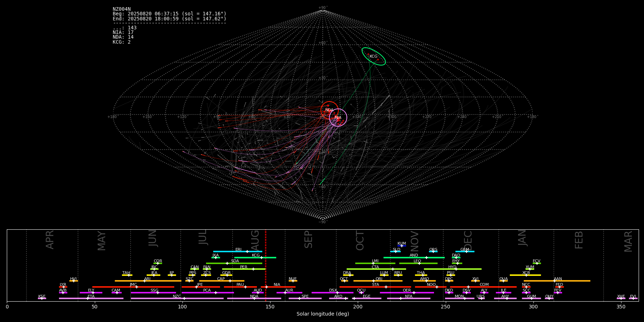Click the red dashed current solar longitude line
This screenshot has height=322, width=644.
point(265,265)
